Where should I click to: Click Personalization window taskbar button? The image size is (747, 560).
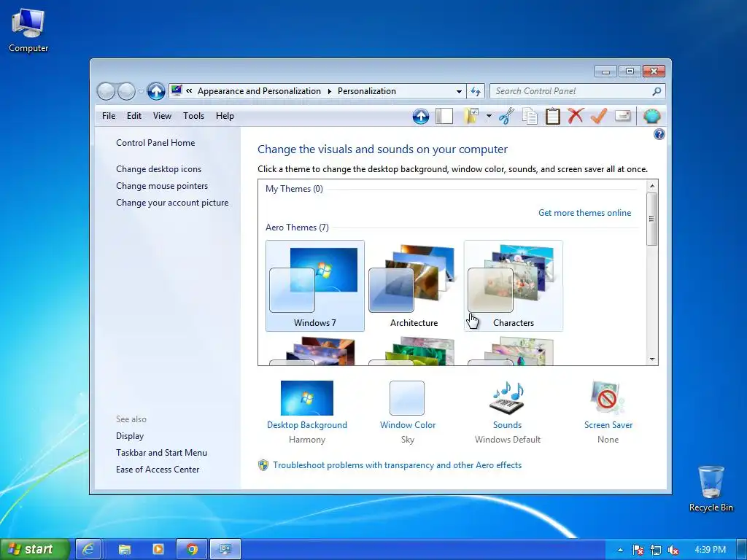[x=225, y=550]
